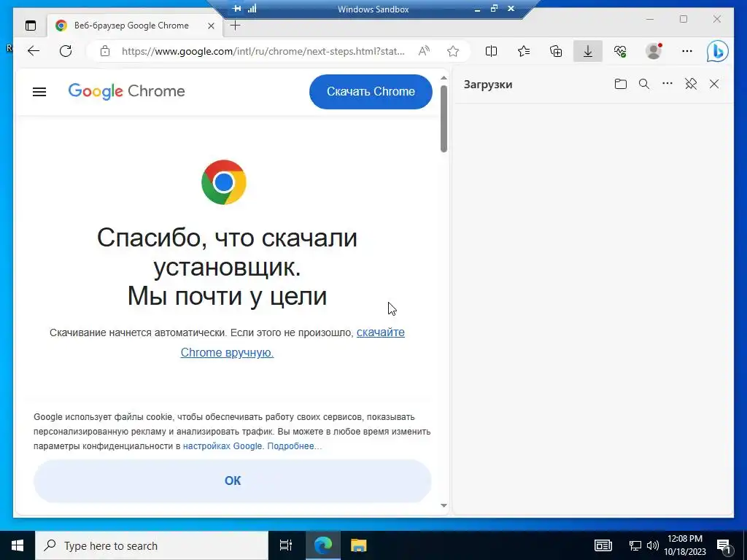The image size is (747, 560).
Task: Close the Google Chrome tab
Action: [x=211, y=26]
